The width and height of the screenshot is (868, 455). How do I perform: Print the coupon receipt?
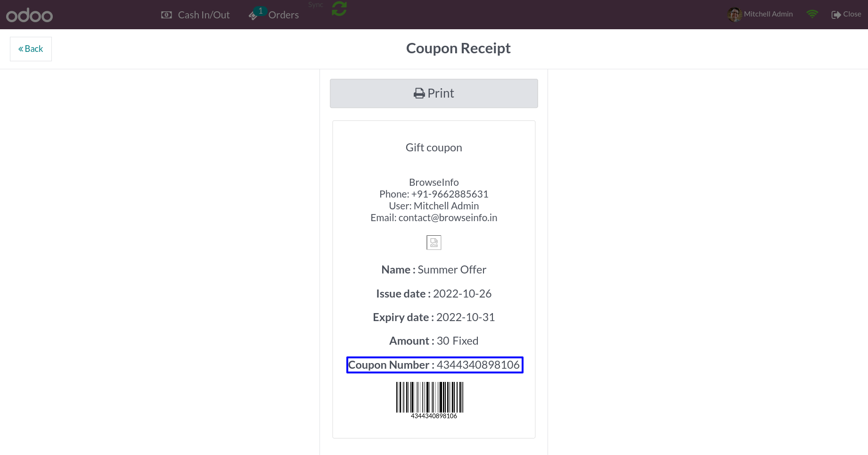pos(434,93)
